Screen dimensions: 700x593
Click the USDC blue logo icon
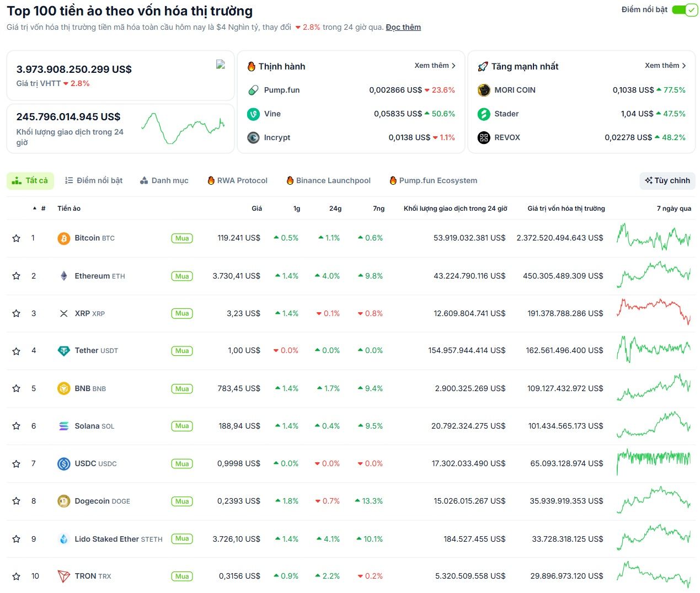tap(64, 463)
